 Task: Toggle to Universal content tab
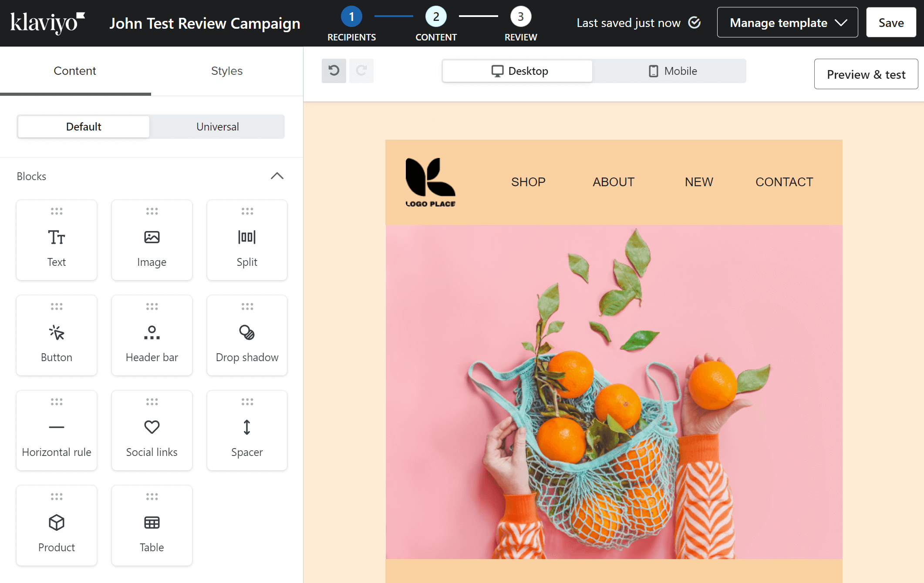217,126
